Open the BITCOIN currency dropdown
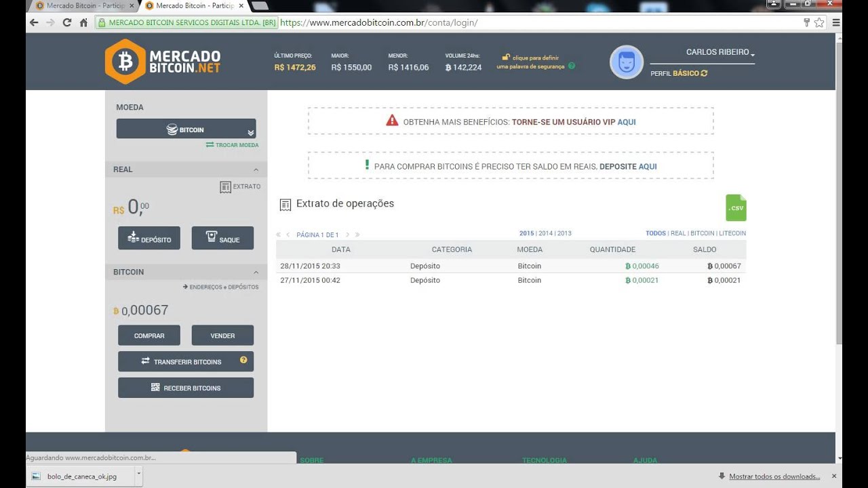The height and width of the screenshot is (488, 868). 186,129
